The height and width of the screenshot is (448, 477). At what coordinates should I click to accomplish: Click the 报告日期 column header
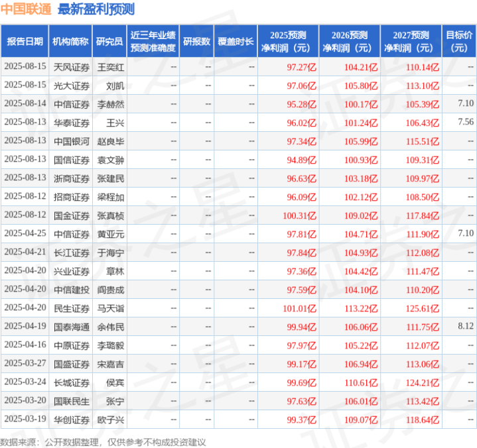coord(25,41)
